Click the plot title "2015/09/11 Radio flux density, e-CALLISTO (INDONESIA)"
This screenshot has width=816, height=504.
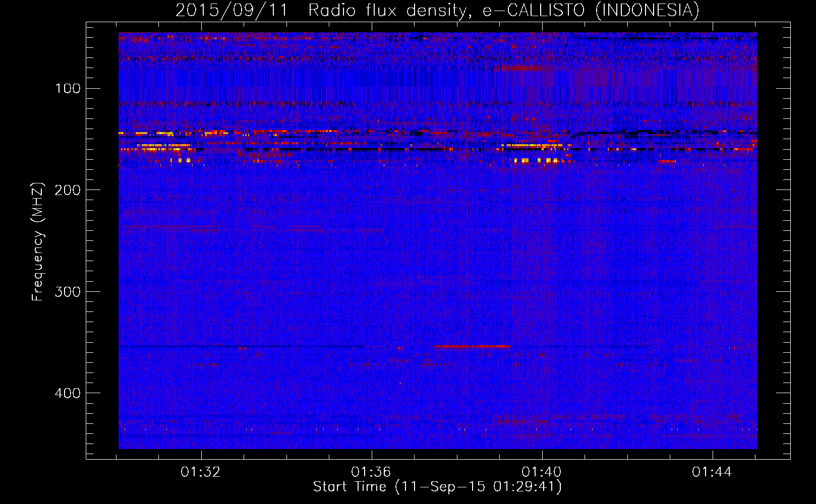tap(438, 11)
